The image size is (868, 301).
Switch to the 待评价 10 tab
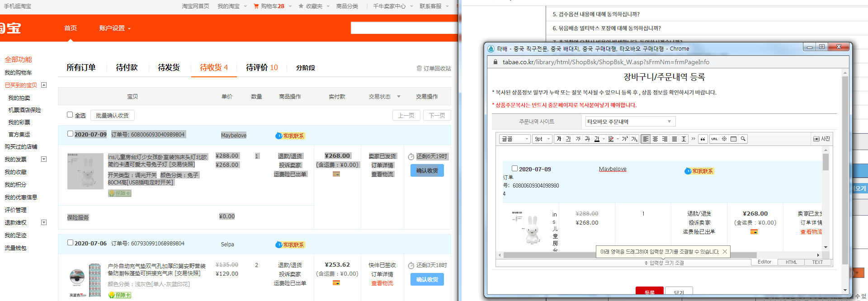point(262,67)
